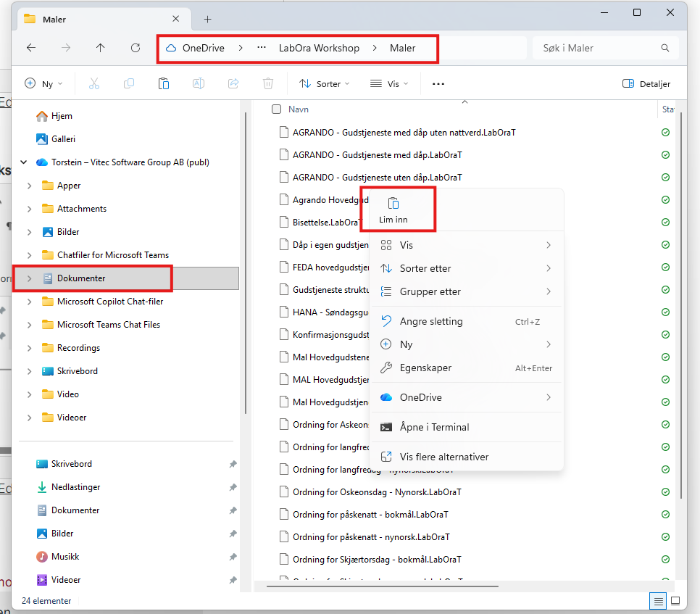The height and width of the screenshot is (614, 700).
Task: Toggle the select-all checkbox beside Navn
Action: 276,109
